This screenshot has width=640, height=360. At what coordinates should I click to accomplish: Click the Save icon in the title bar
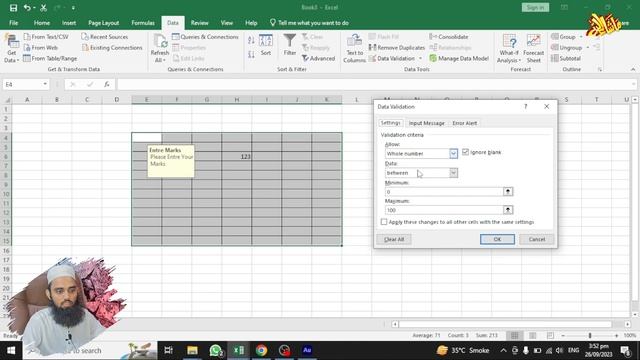pyautogui.click(x=13, y=8)
